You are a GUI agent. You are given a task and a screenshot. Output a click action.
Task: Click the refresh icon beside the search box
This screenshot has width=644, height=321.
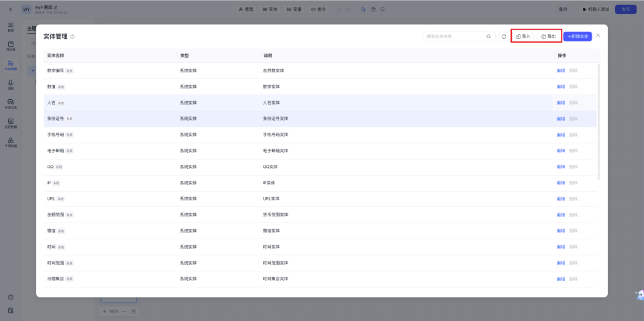click(x=504, y=36)
